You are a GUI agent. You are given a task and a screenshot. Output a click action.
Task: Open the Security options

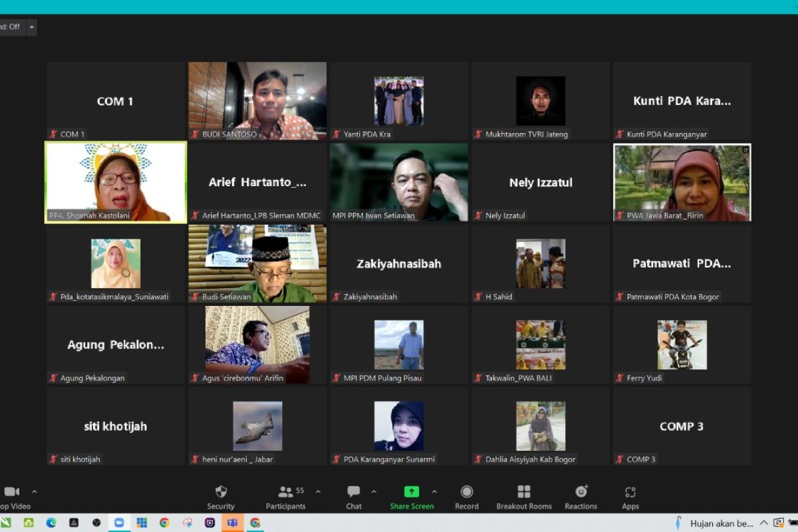pos(221,496)
